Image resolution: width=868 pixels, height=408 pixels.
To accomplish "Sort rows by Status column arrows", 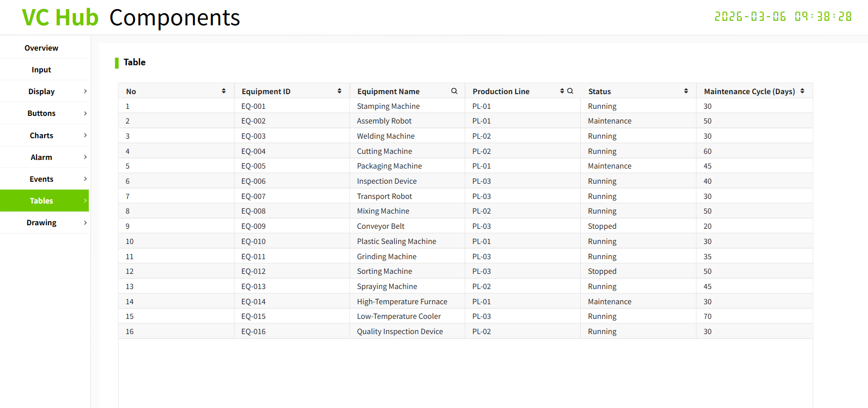I will pyautogui.click(x=686, y=91).
